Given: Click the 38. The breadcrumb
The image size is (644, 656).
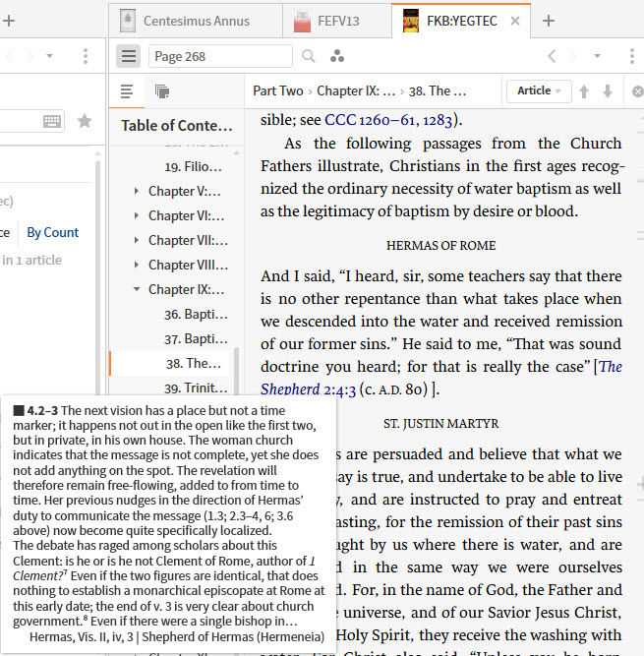Looking at the screenshot, I should tap(438, 90).
